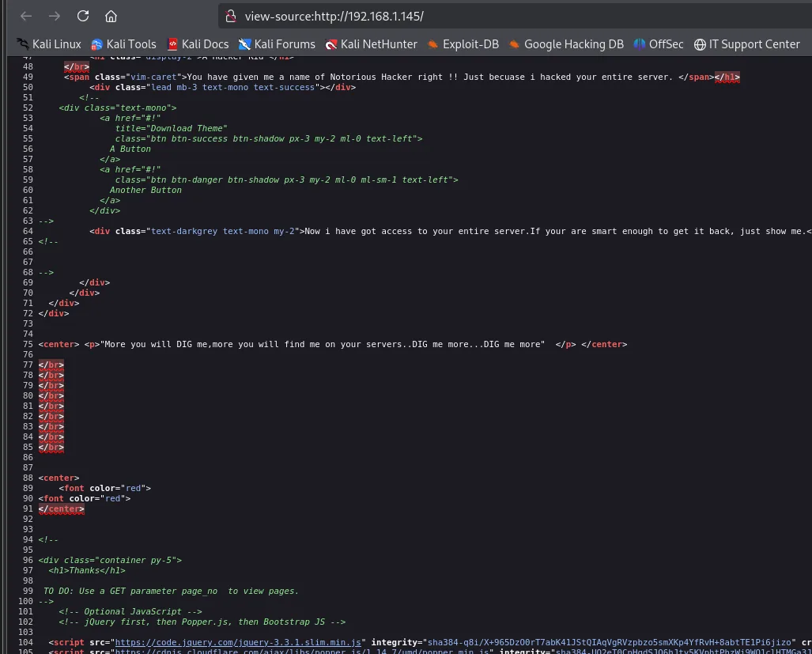Click the 'A Button' comment text on line 56
Screen dimensions: 812x654
(130, 149)
